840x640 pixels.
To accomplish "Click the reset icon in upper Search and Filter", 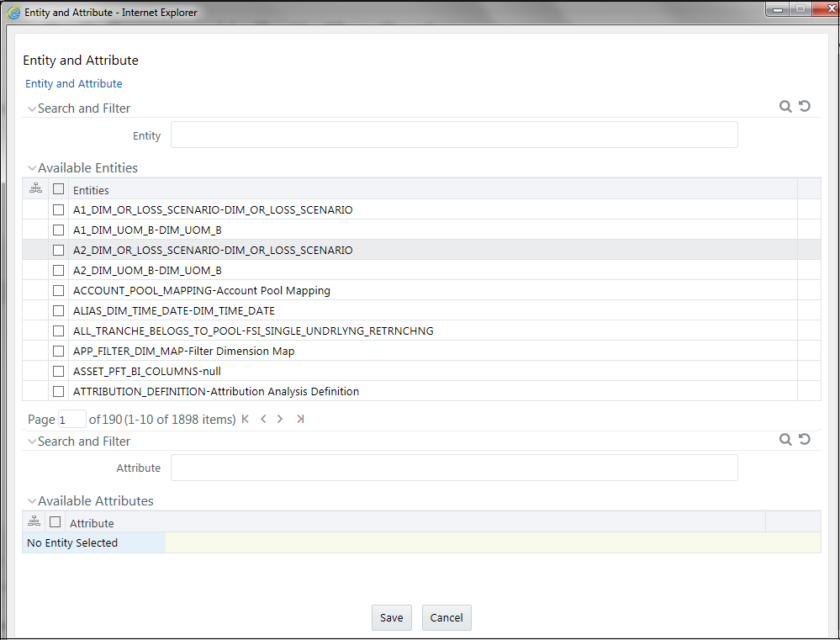I will [805, 106].
